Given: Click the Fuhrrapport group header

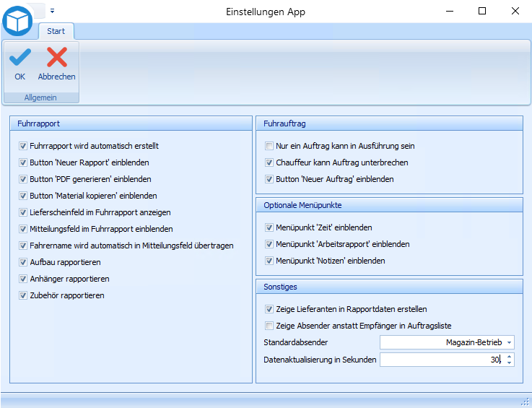Looking at the screenshot, I should click(131, 123).
